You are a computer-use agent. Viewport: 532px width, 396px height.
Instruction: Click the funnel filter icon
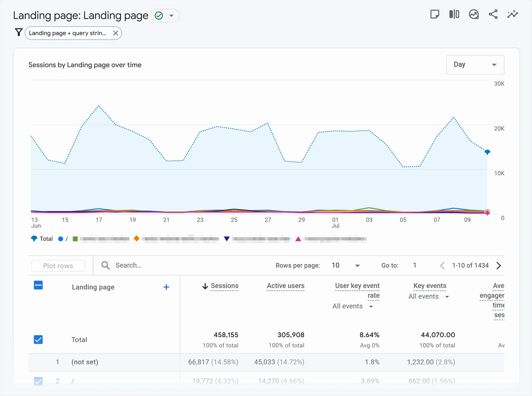(x=19, y=32)
